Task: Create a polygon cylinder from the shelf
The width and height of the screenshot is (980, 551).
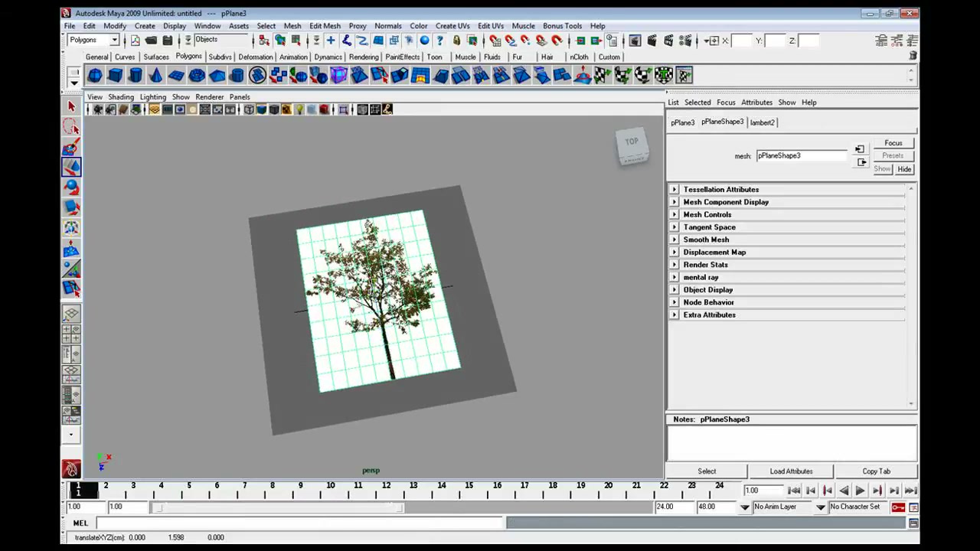Action: [136, 75]
